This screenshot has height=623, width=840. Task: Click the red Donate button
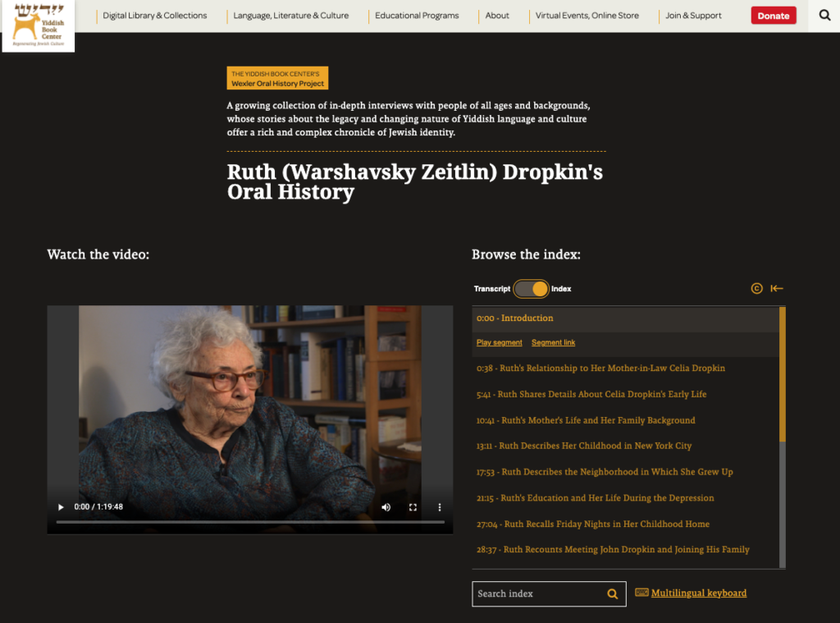(773, 16)
